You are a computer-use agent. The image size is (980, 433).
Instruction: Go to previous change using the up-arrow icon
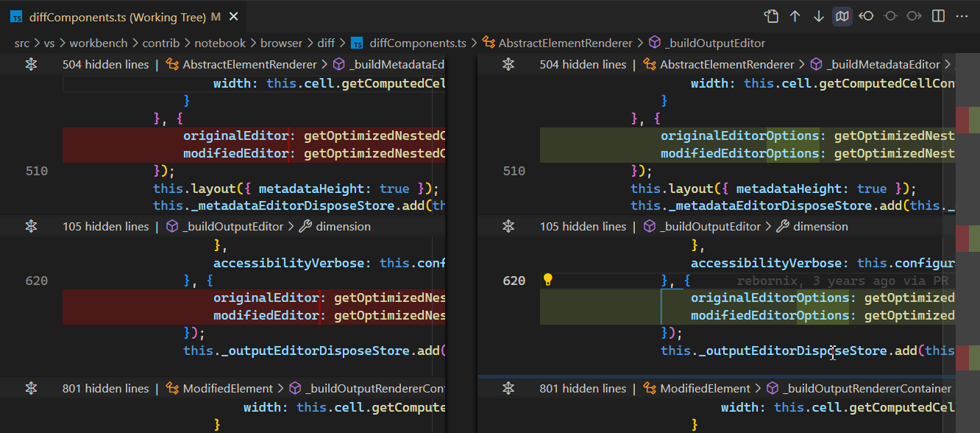pyautogui.click(x=795, y=15)
